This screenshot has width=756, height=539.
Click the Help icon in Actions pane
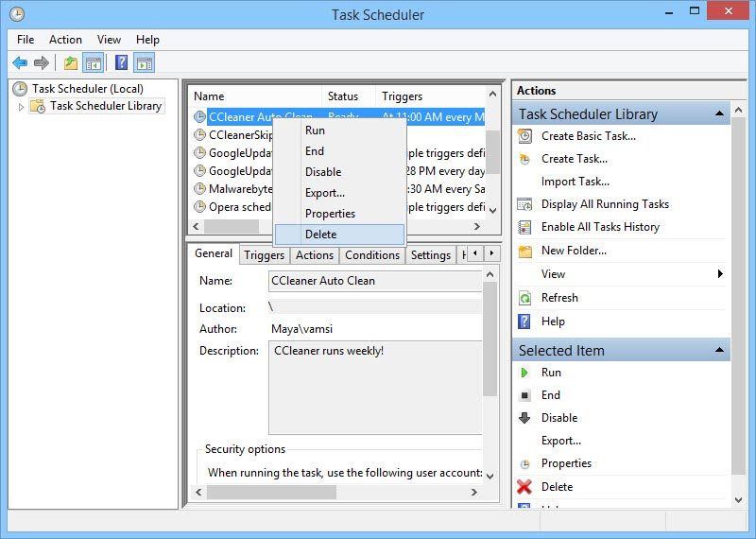(524, 322)
